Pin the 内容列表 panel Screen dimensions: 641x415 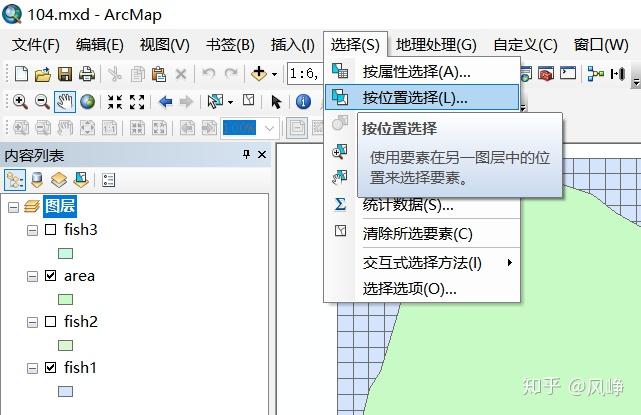(246, 154)
